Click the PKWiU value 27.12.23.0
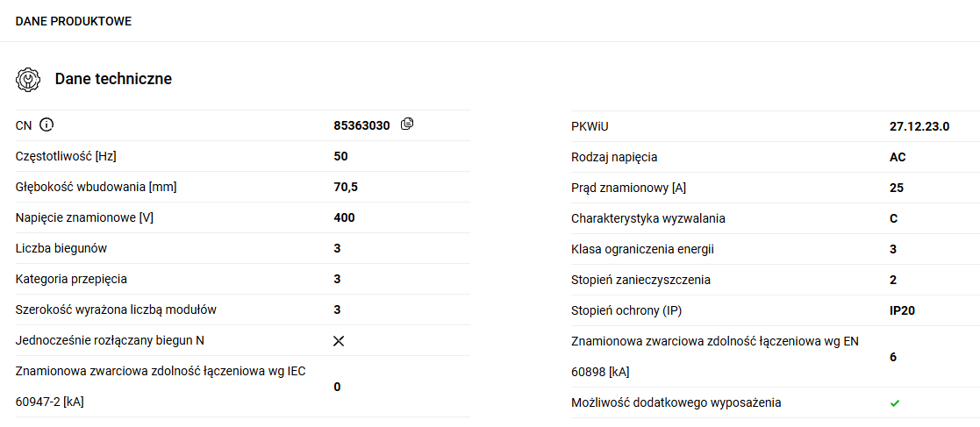Image resolution: width=980 pixels, height=427 pixels. point(919,126)
